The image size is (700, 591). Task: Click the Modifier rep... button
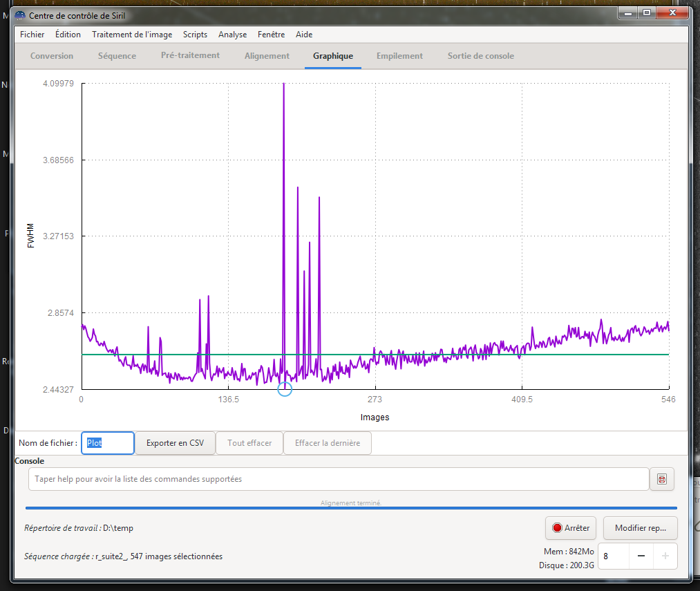(x=640, y=528)
